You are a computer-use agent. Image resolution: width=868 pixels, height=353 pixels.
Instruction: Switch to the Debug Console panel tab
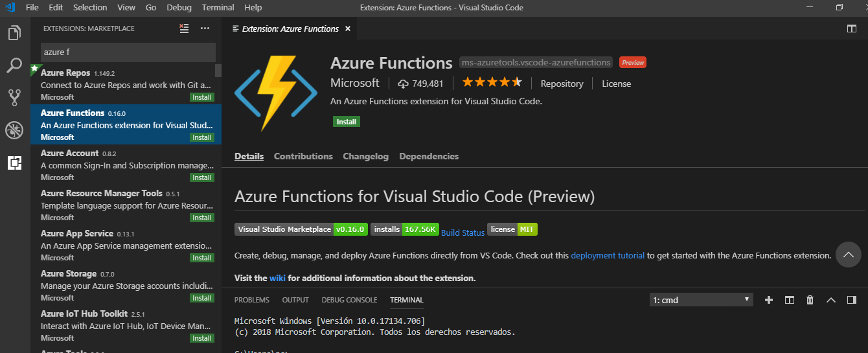pyautogui.click(x=349, y=300)
